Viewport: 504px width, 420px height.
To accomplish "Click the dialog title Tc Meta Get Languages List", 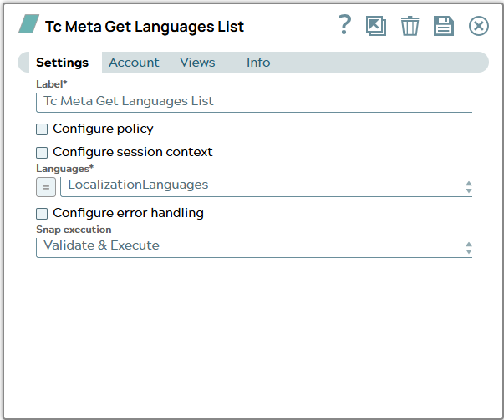I will pyautogui.click(x=145, y=27).
